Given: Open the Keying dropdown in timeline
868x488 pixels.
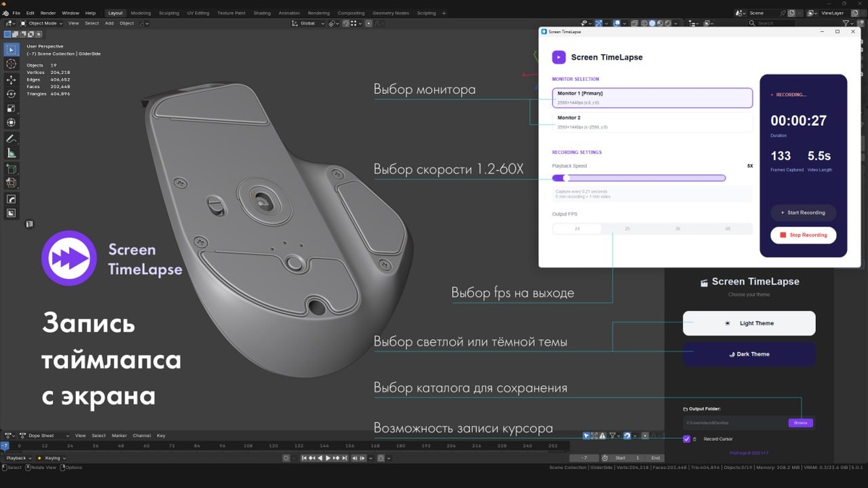Looking at the screenshot, I should click(x=51, y=458).
